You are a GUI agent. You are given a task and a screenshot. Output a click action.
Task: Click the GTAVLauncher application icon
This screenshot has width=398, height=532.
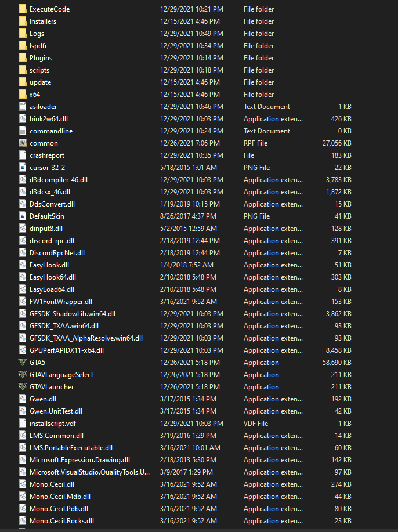[23, 387]
